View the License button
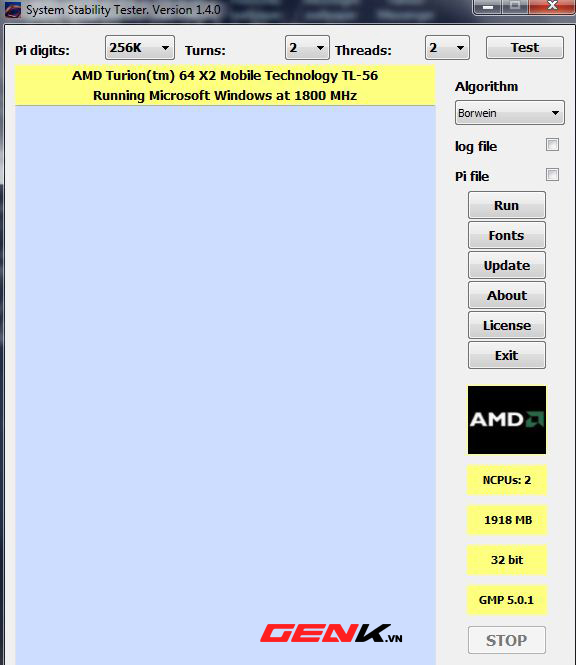The image size is (576, 665). pyautogui.click(x=507, y=325)
